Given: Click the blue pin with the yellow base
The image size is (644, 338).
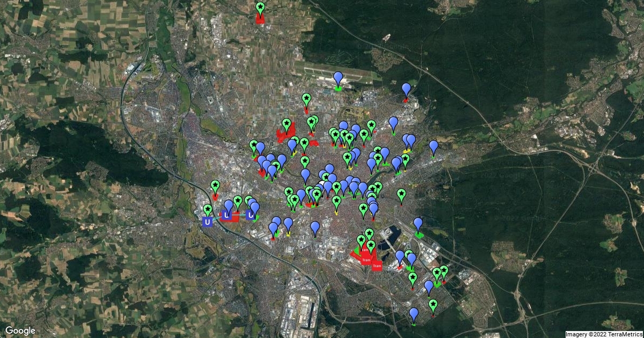Looking at the screenshot, I should click(288, 225).
